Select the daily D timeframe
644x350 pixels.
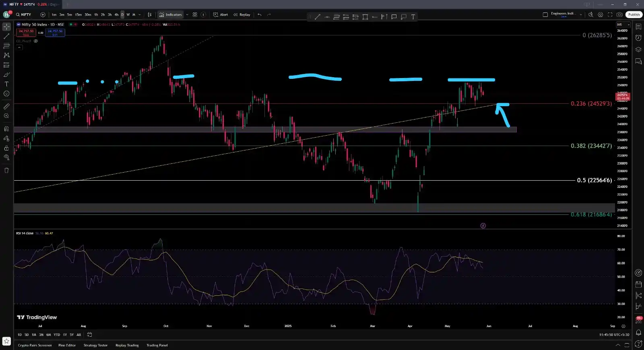coord(122,14)
